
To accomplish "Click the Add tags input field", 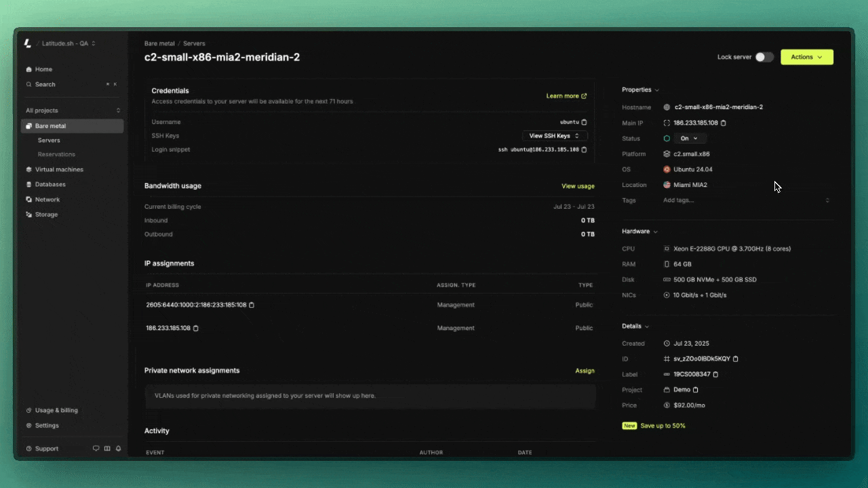I will pyautogui.click(x=743, y=201).
